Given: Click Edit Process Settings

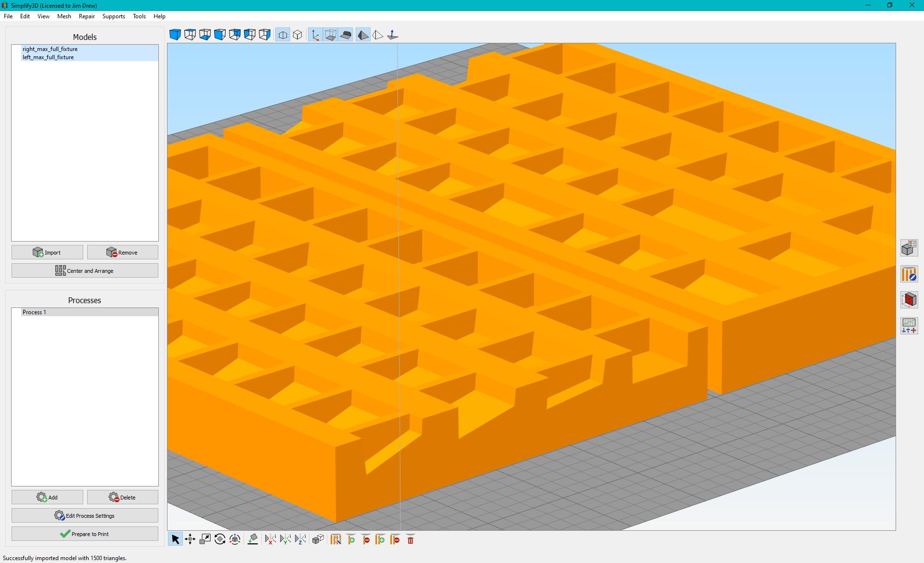Looking at the screenshot, I should click(85, 515).
